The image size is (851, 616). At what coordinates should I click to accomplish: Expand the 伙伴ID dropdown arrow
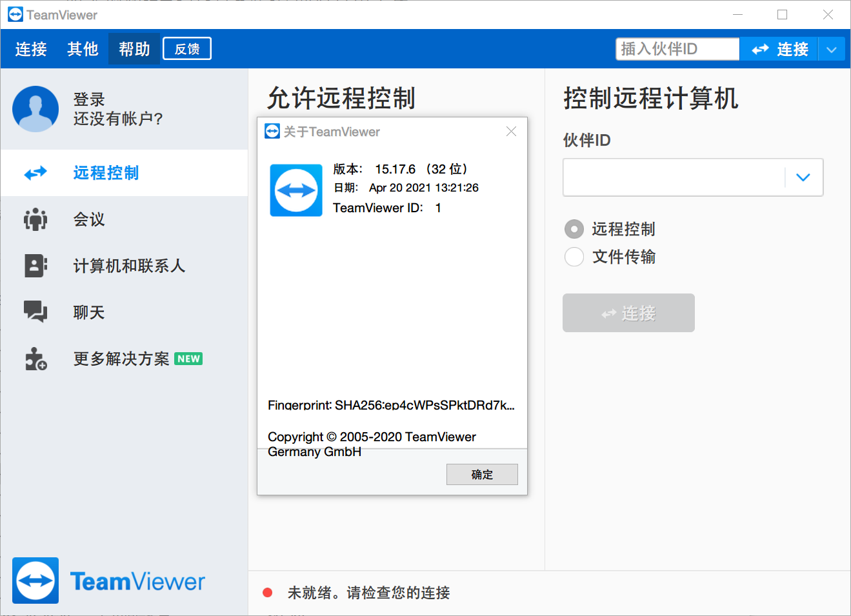(804, 177)
